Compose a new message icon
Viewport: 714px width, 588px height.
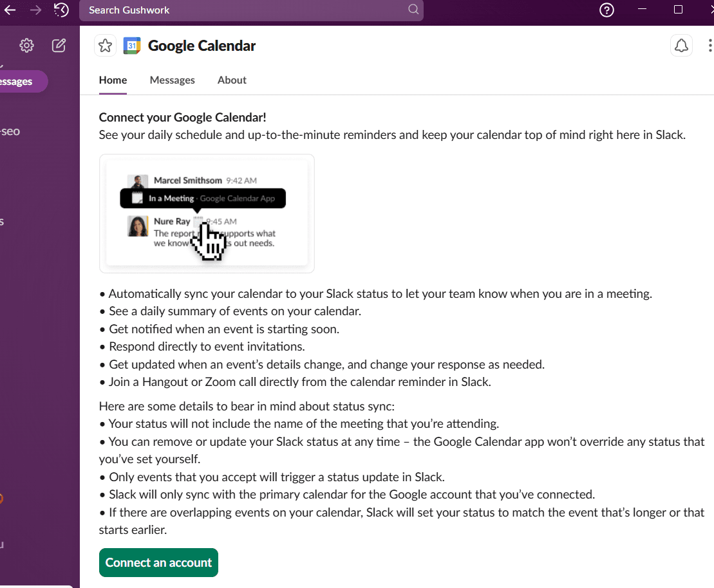[x=59, y=45]
